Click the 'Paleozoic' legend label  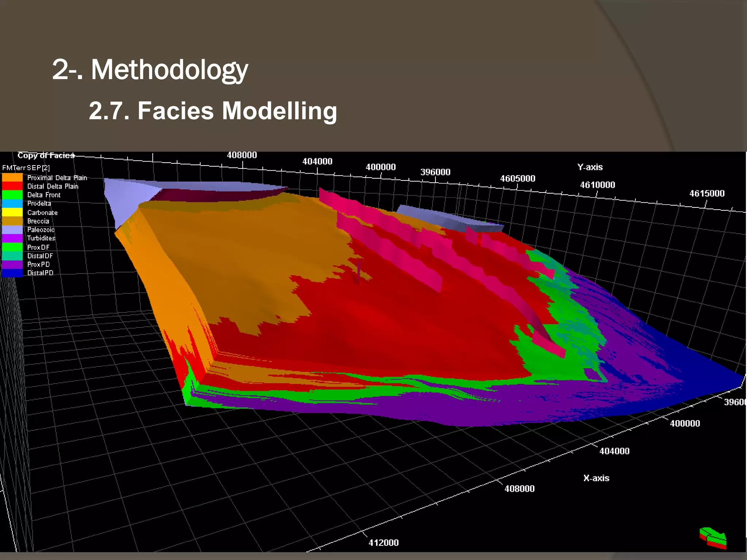pyautogui.click(x=41, y=230)
